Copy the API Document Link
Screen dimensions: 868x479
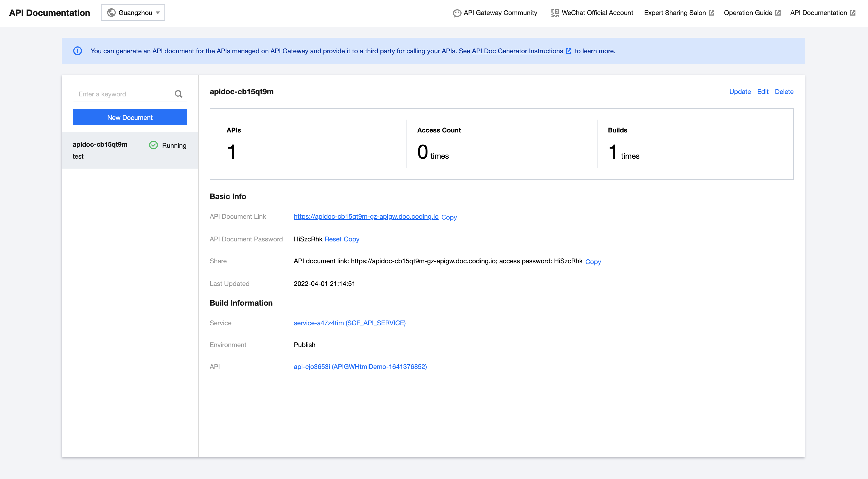pos(449,217)
